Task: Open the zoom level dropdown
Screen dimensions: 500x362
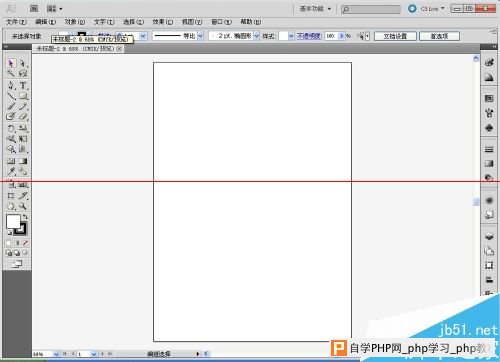Action: point(56,354)
